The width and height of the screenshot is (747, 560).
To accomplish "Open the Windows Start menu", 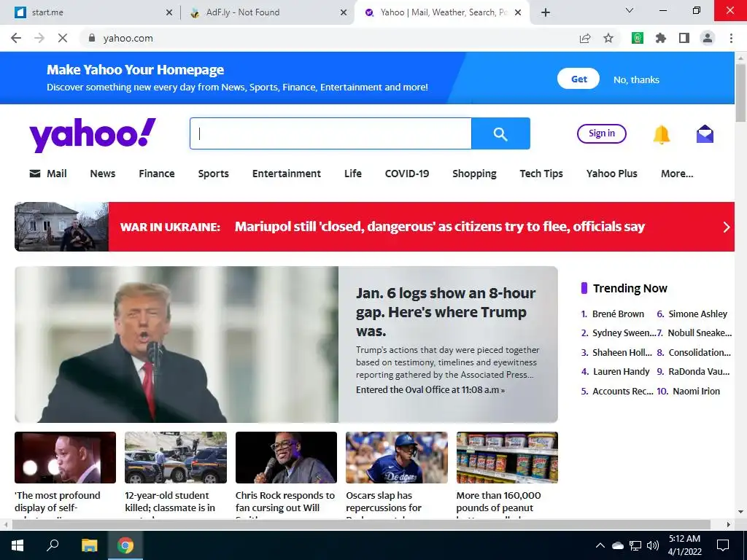I will tap(18, 545).
